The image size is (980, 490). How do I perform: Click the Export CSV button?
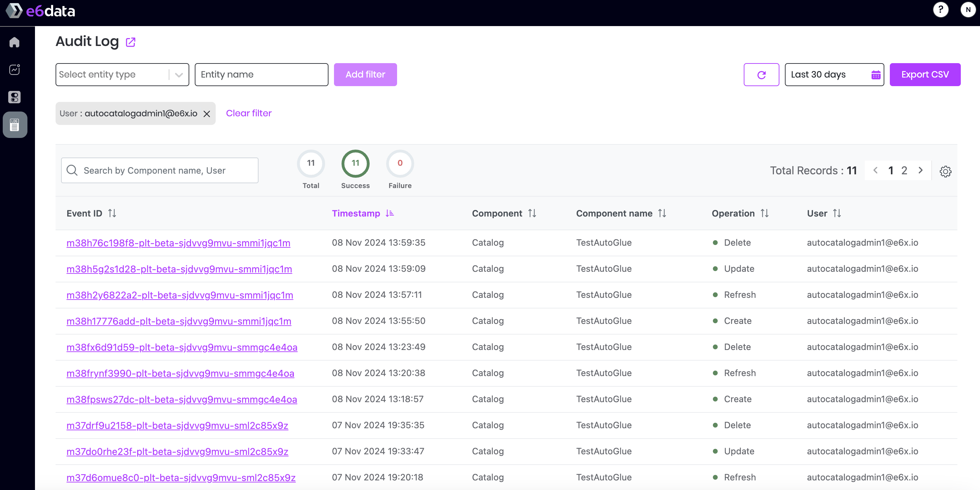pos(925,74)
